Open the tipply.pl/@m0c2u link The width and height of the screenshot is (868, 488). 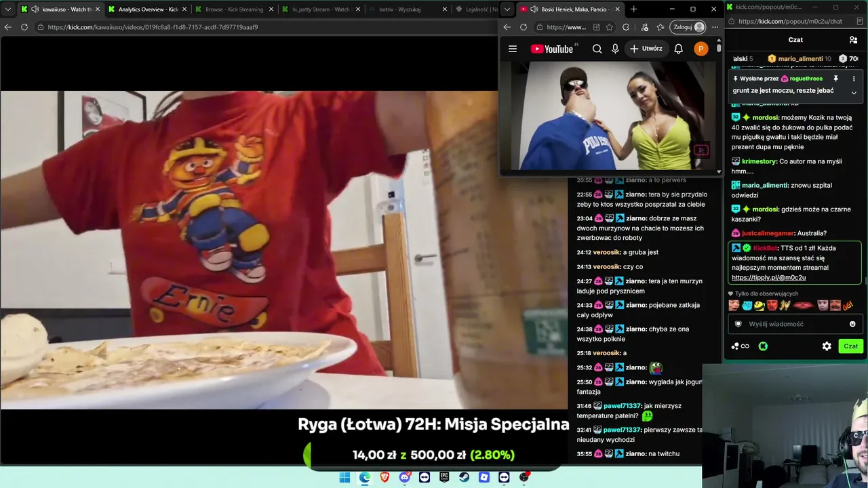(x=769, y=278)
